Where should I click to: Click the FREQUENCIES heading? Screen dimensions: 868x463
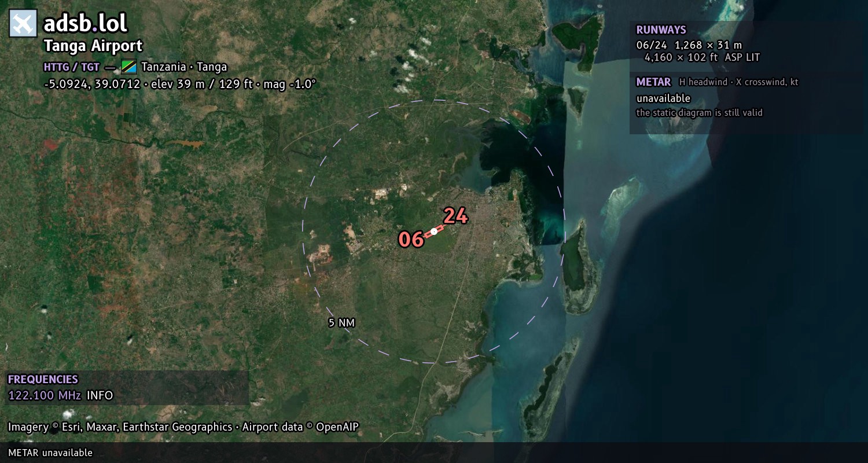(x=43, y=379)
